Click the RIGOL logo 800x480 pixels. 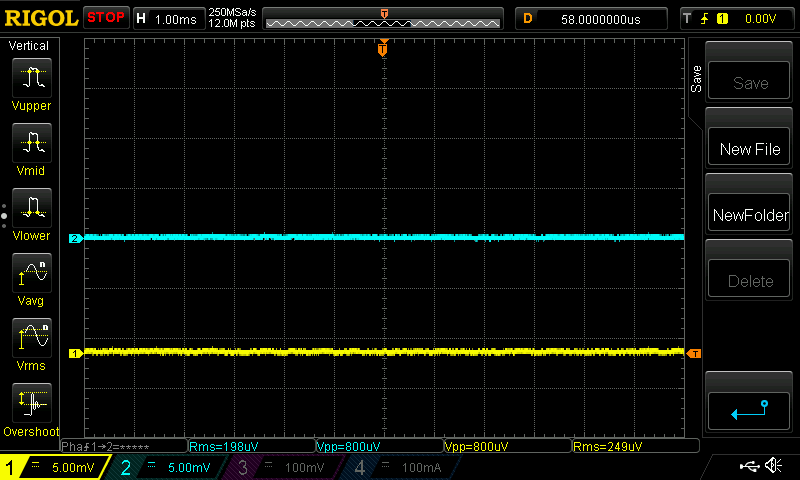[x=41, y=19]
